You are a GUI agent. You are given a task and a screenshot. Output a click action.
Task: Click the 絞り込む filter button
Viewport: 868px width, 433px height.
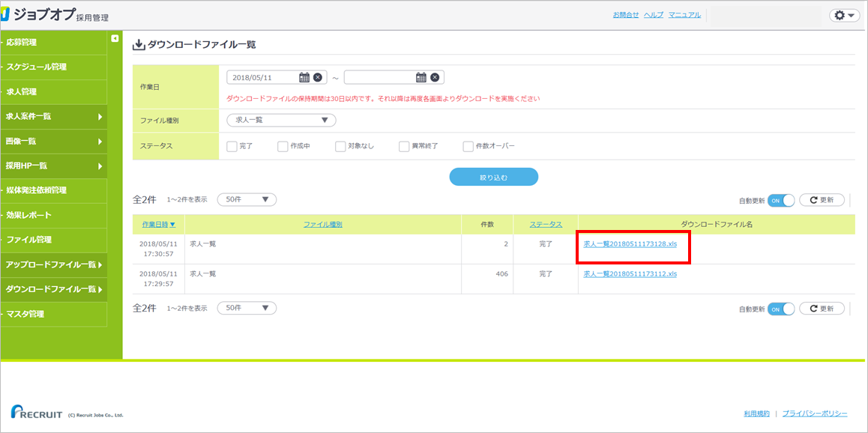click(x=493, y=178)
